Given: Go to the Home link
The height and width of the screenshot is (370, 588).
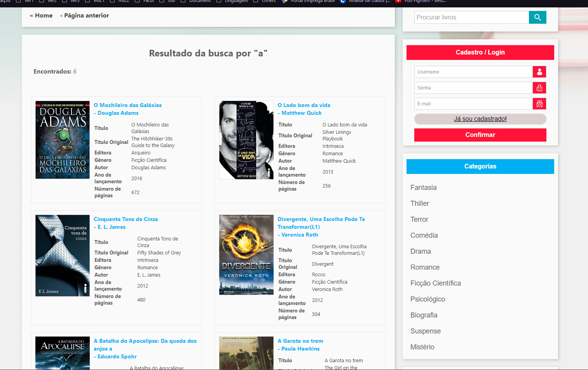Looking at the screenshot, I should point(41,16).
